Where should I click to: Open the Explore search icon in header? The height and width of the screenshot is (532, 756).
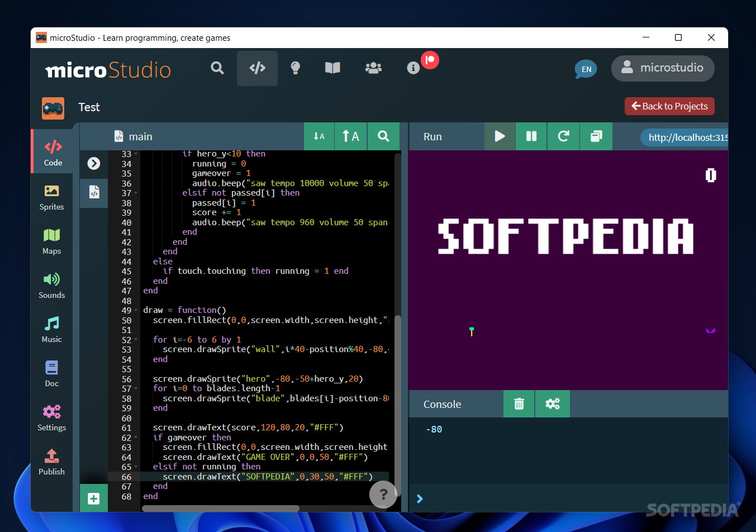point(217,68)
